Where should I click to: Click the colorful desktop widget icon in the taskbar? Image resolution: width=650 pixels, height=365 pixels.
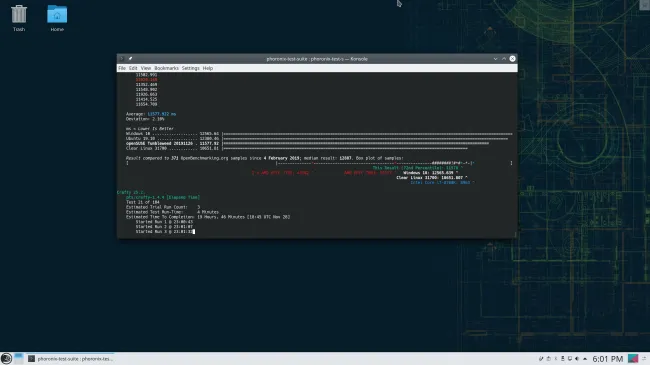coord(633,359)
